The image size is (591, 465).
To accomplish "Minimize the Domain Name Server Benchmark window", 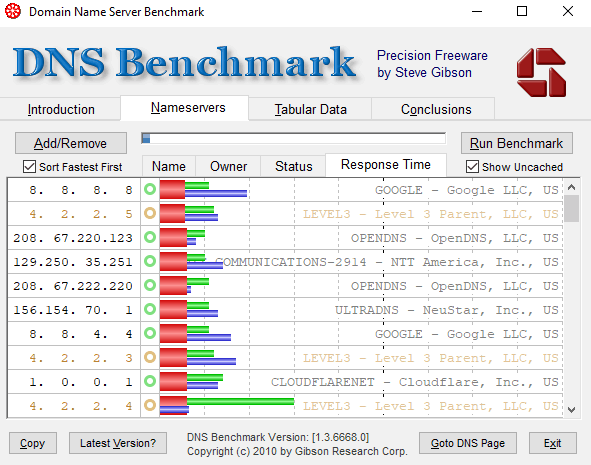I will [477, 11].
